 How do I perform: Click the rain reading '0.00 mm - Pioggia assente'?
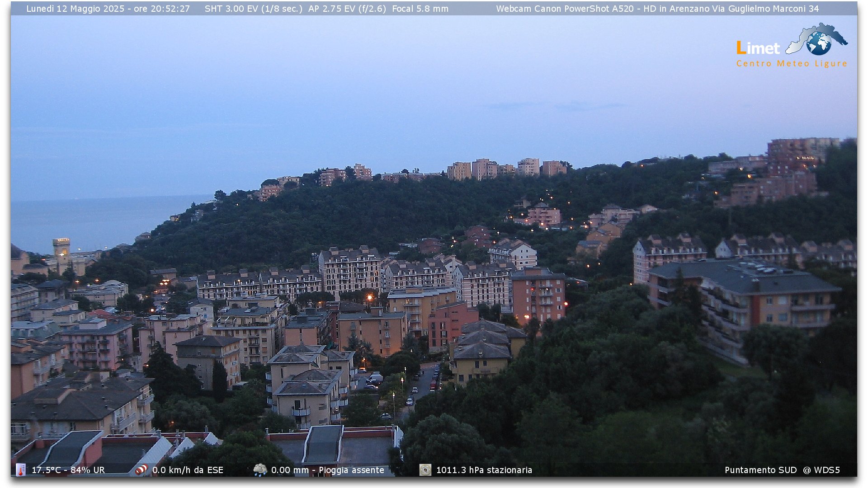327,470
